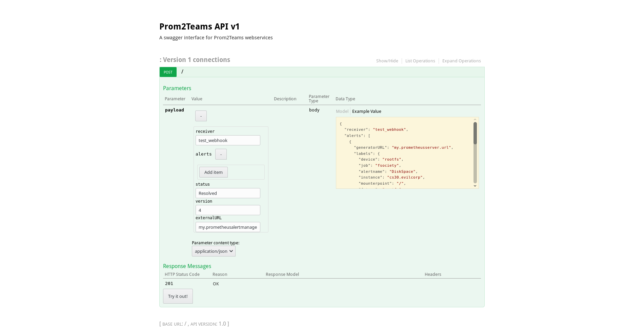
Task: Click the status field showing Resolved
Action: tap(227, 193)
